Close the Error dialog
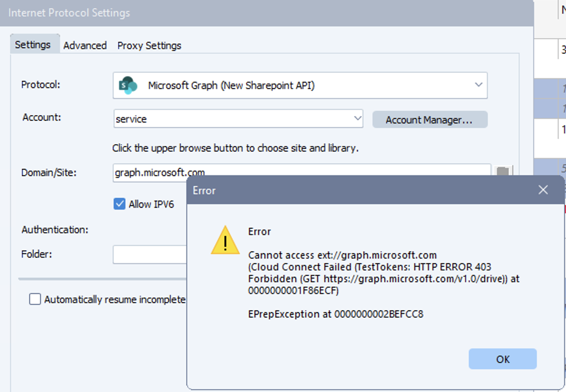The image size is (566, 392). click(x=543, y=190)
